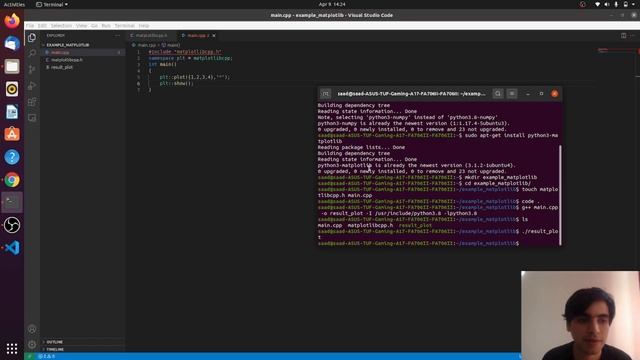640x360 pixels.
Task: Close the main.cpp editor tab
Action: [x=214, y=36]
